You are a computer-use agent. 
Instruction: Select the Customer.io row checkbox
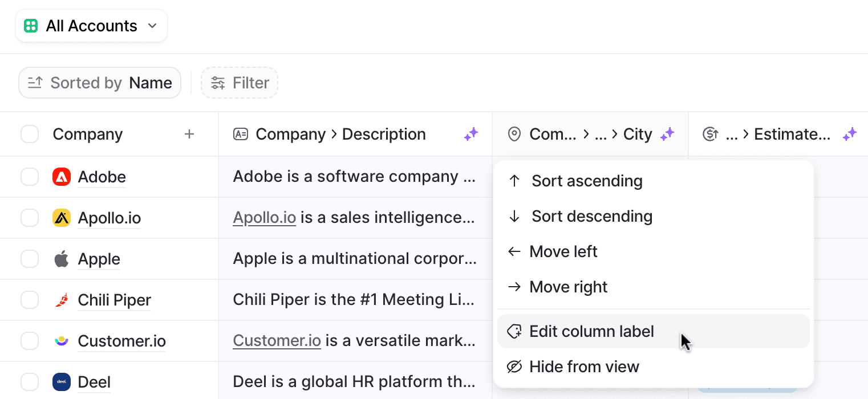tap(30, 341)
